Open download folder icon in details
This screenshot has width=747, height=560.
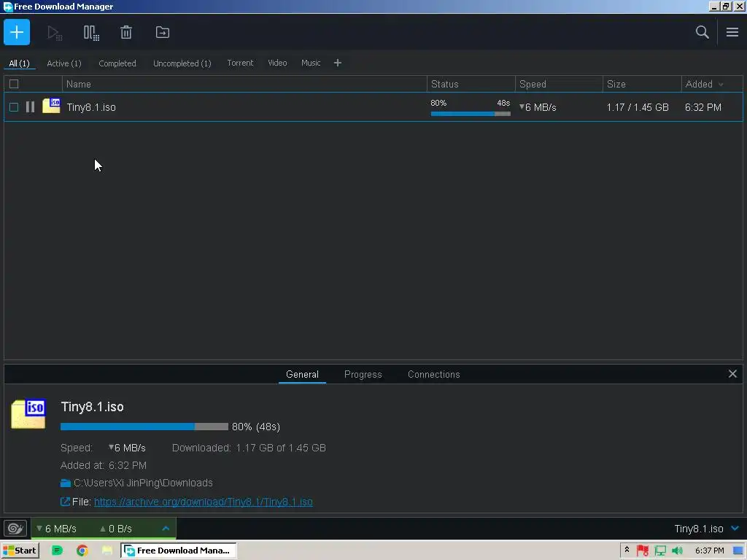coord(65,483)
